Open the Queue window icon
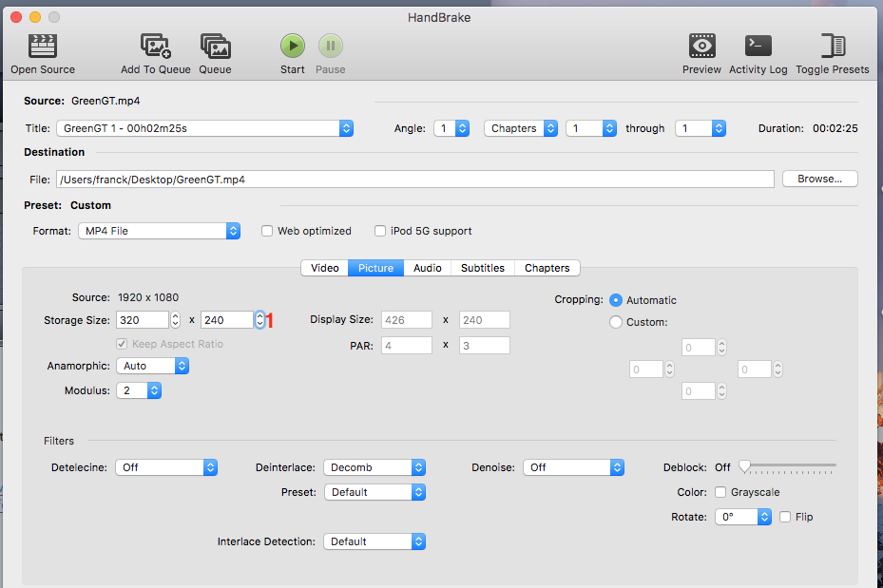Image resolution: width=883 pixels, height=588 pixels. 215,47
